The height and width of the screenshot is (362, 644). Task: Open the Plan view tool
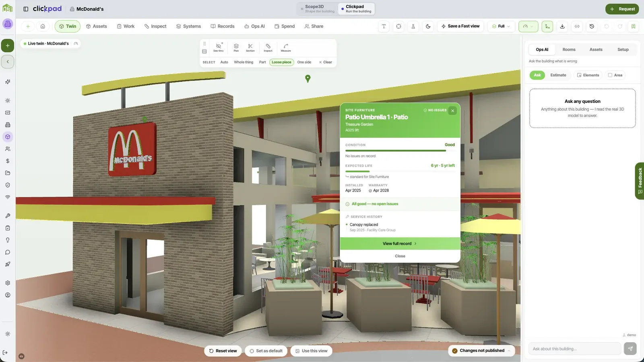click(x=236, y=47)
